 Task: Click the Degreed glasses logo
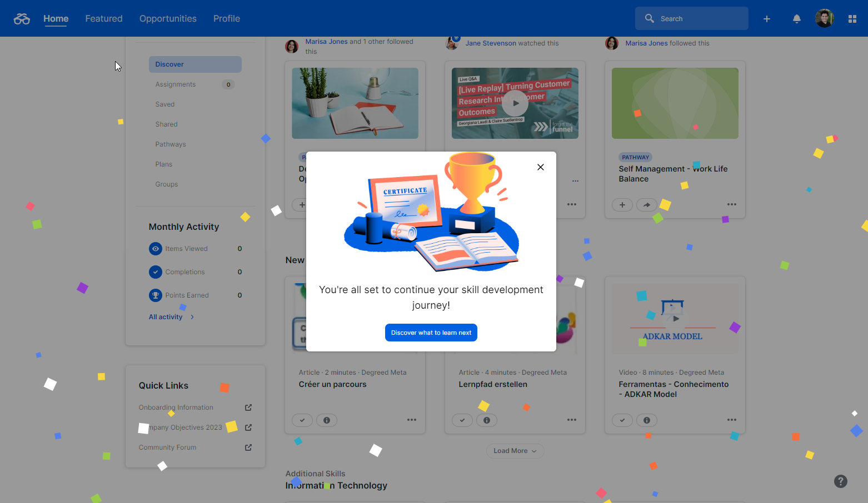(x=22, y=19)
